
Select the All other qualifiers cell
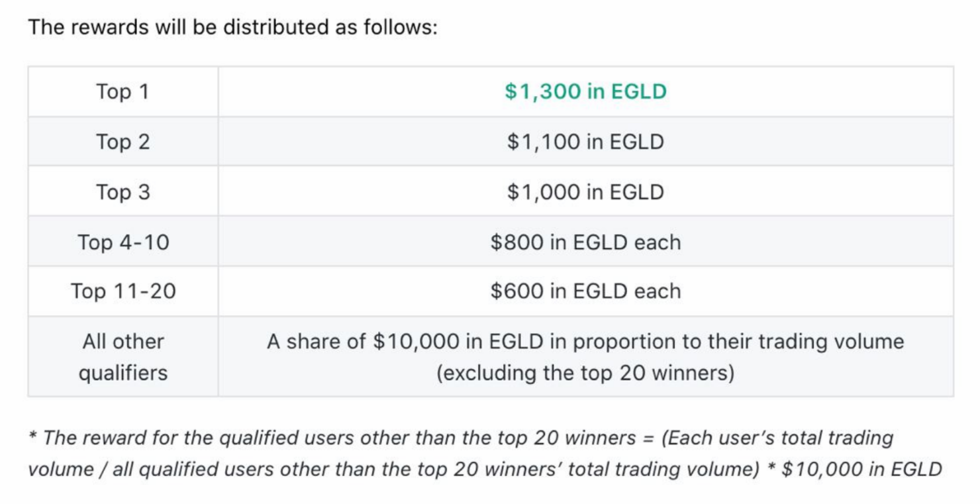123,357
